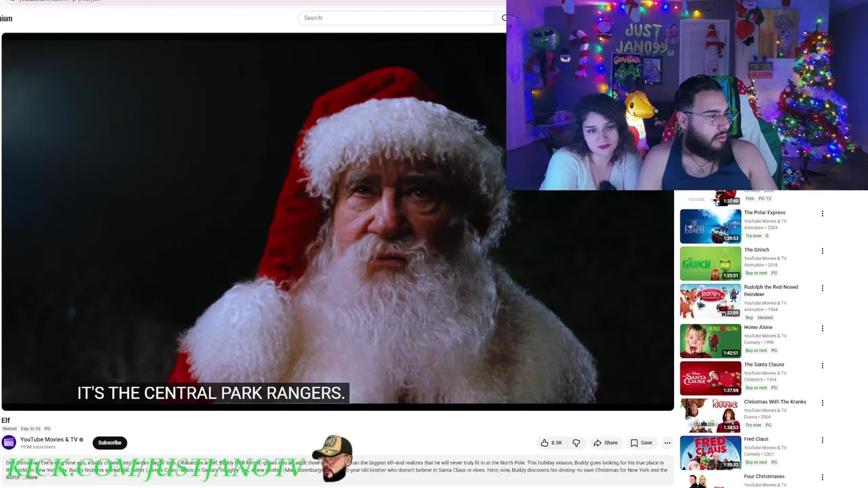Open options menu for The Grinch
Image resolution: width=868 pixels, height=488 pixels.
pos(823,251)
